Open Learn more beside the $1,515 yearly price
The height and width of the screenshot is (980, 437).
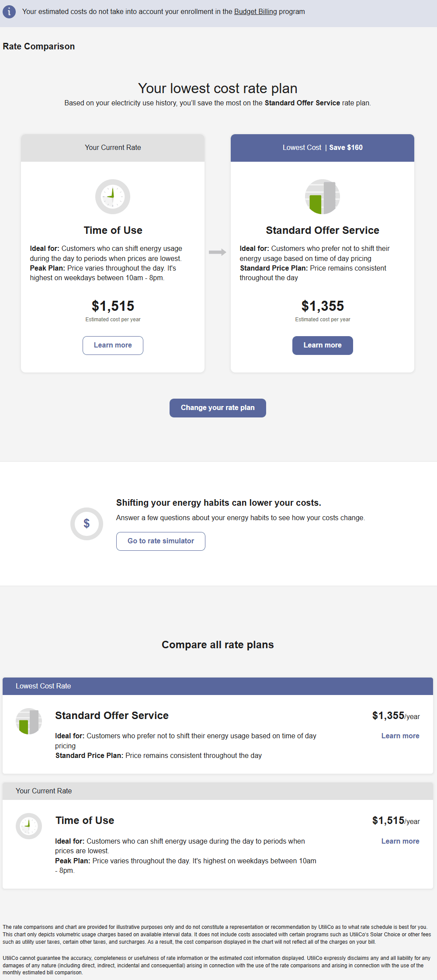pos(400,841)
